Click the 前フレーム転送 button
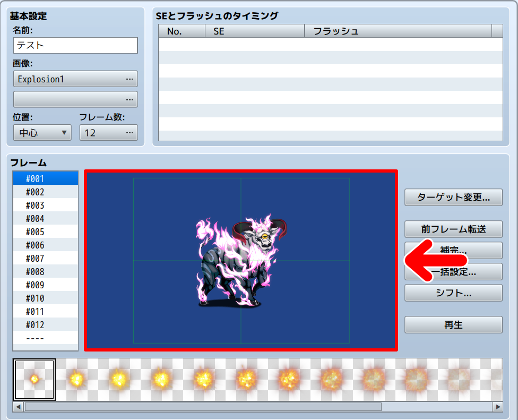518x420 pixels. click(x=453, y=229)
